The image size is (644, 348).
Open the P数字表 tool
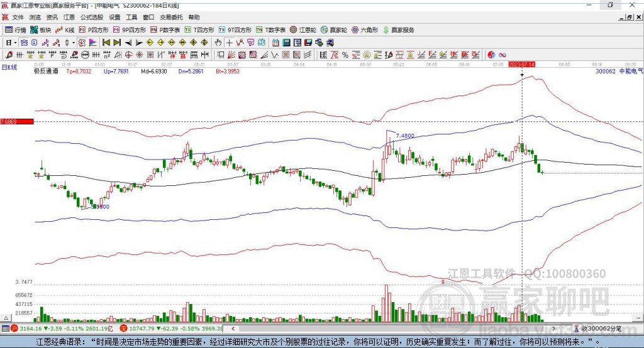pyautogui.click(x=165, y=30)
